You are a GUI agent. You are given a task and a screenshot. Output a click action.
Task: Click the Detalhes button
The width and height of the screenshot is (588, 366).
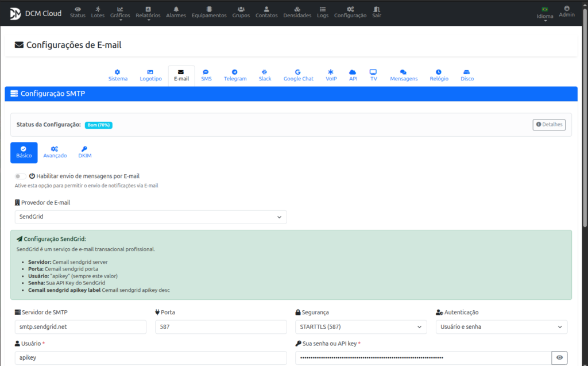pos(549,125)
